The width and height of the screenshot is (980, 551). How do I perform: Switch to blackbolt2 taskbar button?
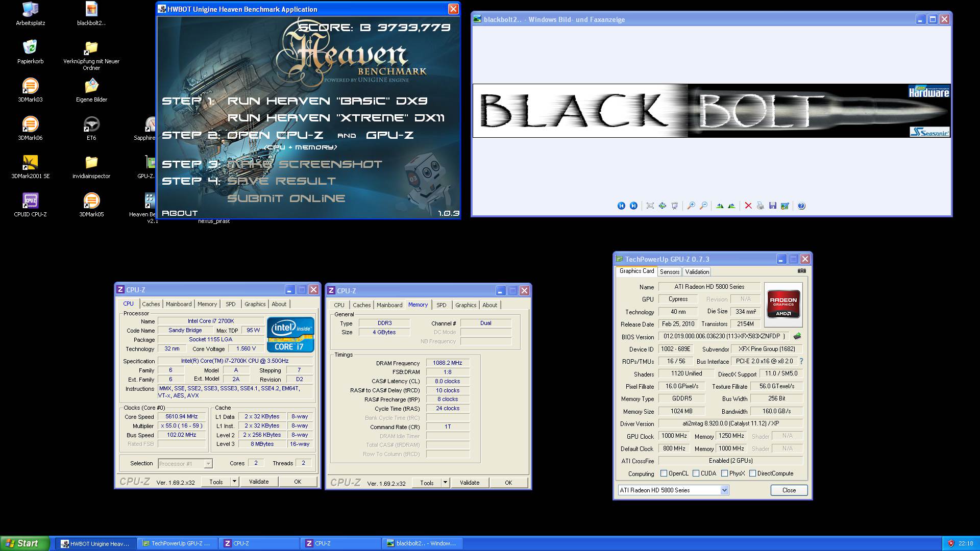[423, 543]
